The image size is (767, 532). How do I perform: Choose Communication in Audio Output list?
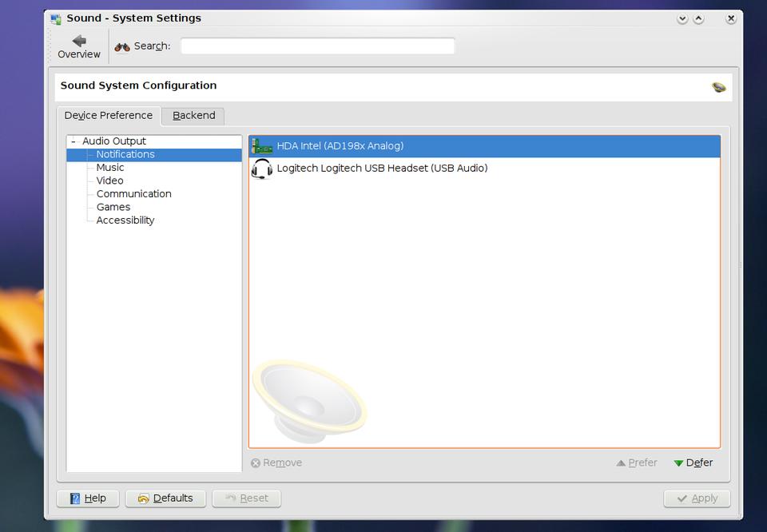133,194
